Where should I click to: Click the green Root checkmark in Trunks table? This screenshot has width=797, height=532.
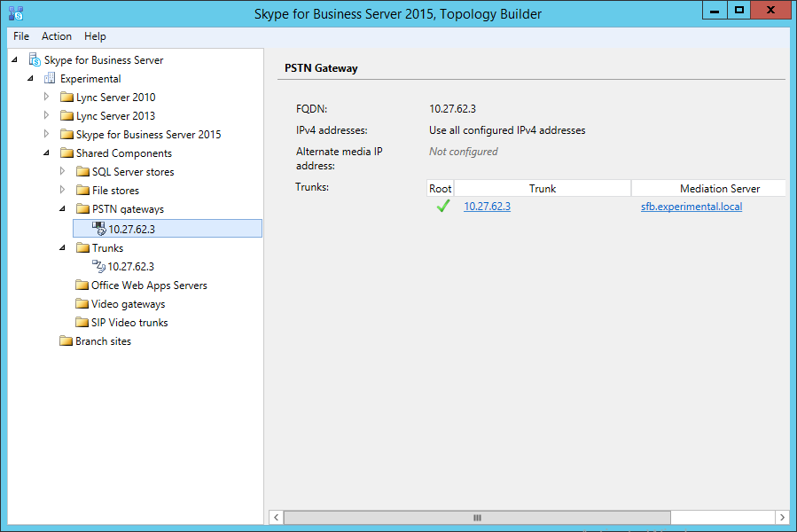click(x=440, y=207)
